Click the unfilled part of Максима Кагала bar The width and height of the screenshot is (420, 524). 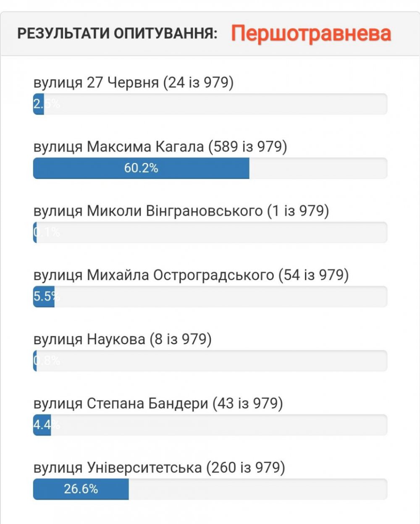(x=318, y=168)
